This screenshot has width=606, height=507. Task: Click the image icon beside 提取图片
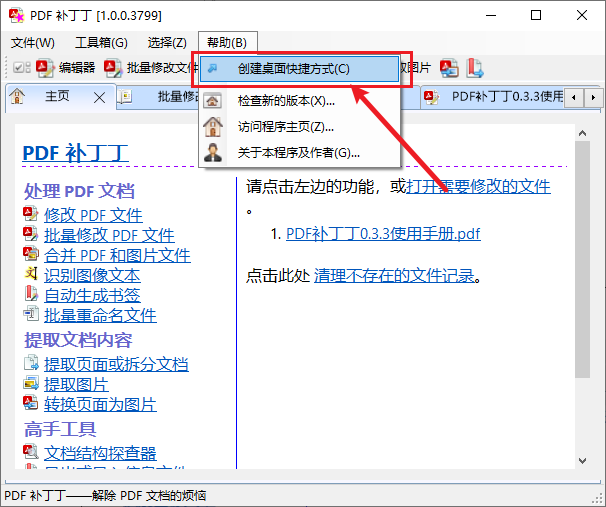31,383
